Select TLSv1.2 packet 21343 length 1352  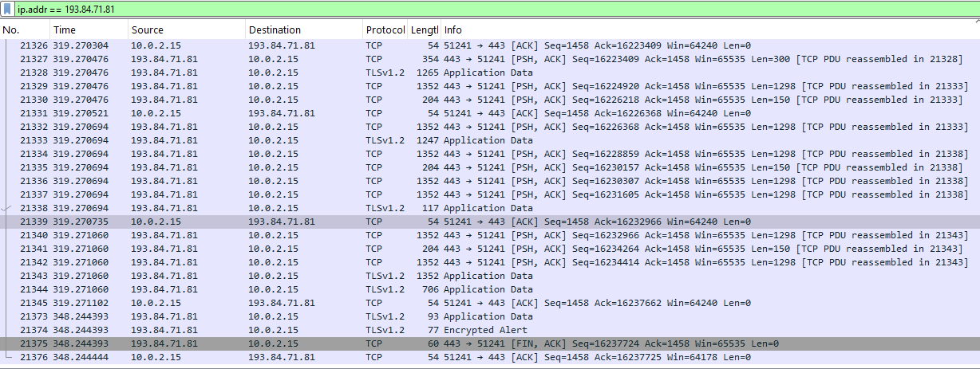(490, 276)
